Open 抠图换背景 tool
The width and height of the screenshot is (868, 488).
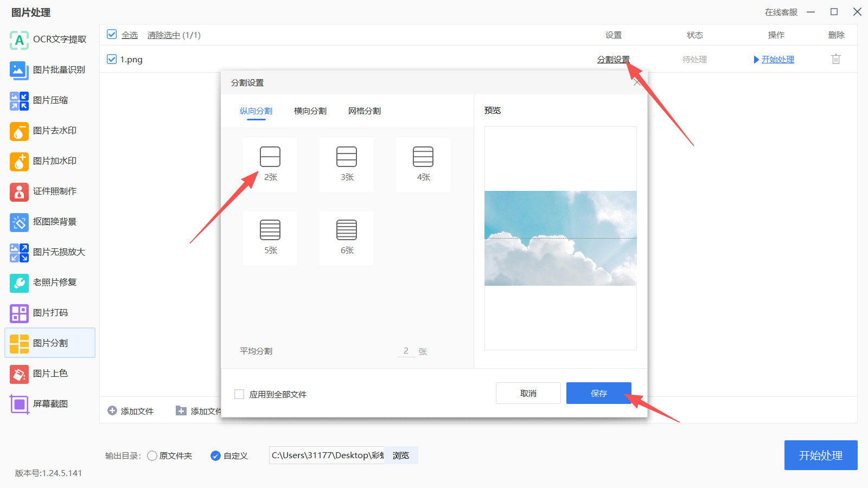[x=50, y=222]
